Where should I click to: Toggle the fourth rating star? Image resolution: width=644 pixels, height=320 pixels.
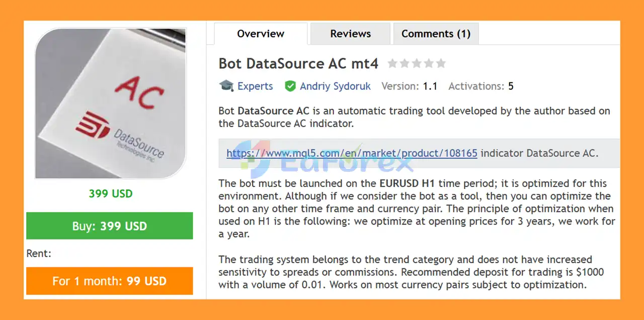(x=429, y=63)
